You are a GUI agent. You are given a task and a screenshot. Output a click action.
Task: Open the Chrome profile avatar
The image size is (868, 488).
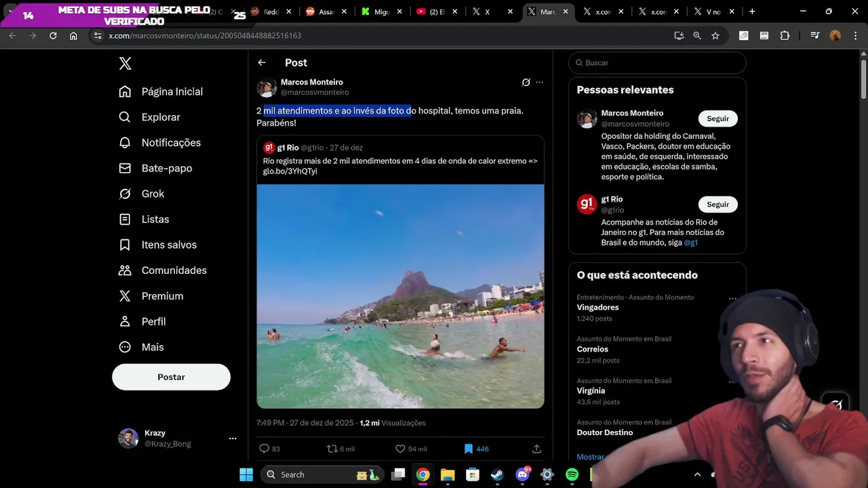[x=835, y=36]
